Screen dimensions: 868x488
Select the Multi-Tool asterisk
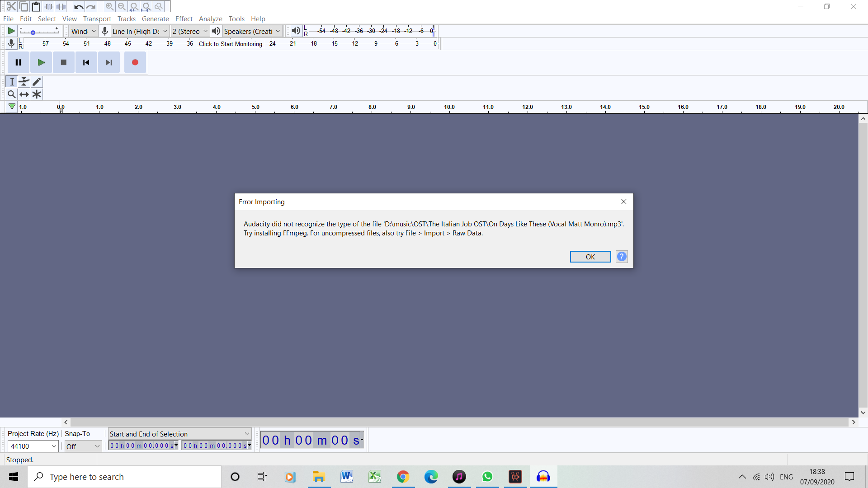click(x=37, y=94)
